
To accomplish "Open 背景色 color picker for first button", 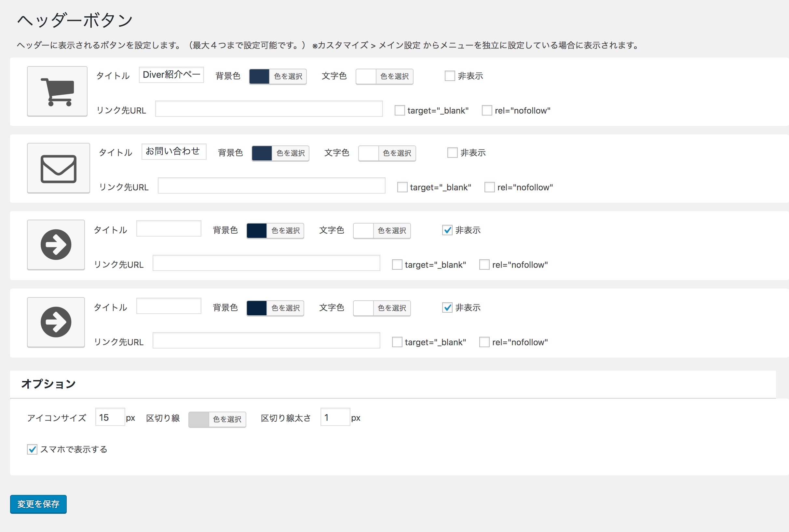I will [288, 76].
